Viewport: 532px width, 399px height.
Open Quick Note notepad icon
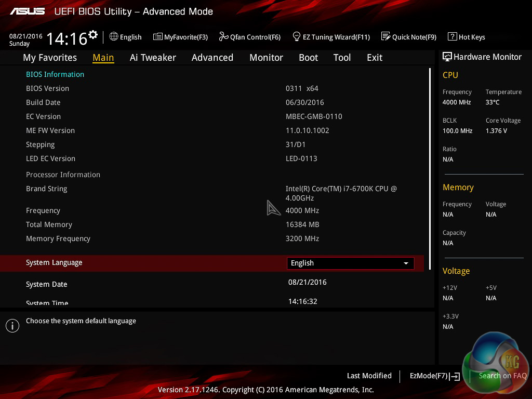(x=385, y=36)
